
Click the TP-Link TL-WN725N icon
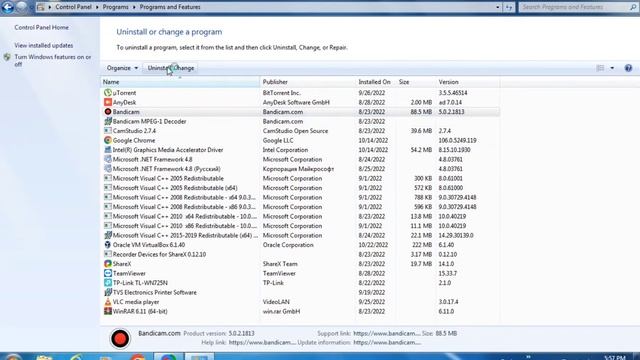(108, 282)
